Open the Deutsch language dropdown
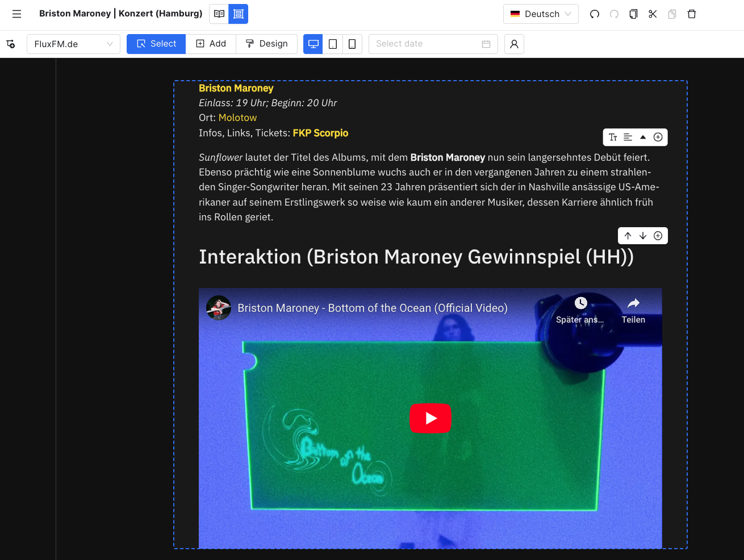This screenshot has width=744, height=560. [541, 14]
